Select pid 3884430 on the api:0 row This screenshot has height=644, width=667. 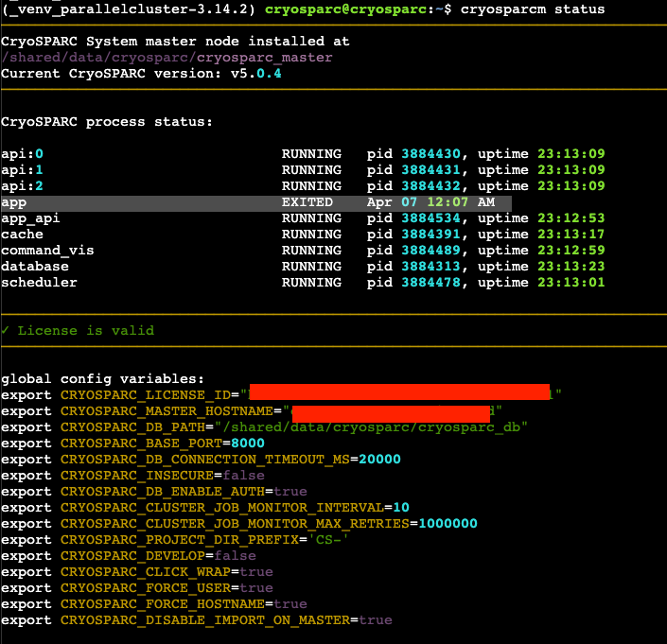tap(430, 154)
